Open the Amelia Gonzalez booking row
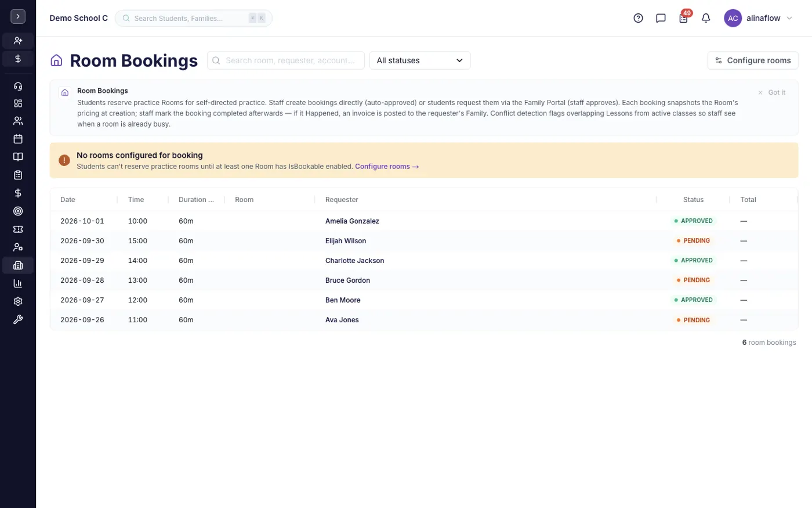 (424, 221)
